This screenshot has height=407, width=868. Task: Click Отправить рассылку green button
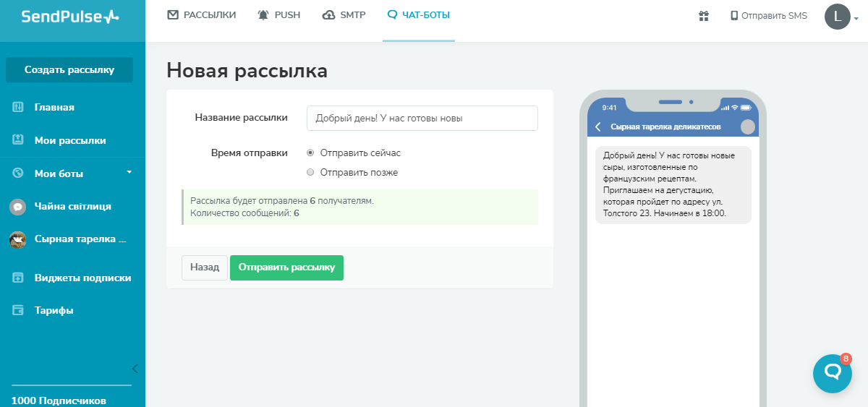287,267
